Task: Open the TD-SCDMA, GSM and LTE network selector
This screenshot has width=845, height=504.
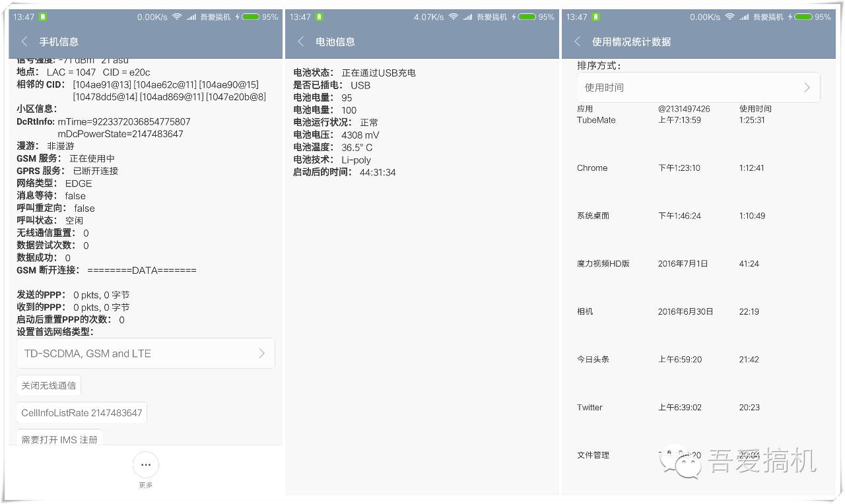Action: 145,353
